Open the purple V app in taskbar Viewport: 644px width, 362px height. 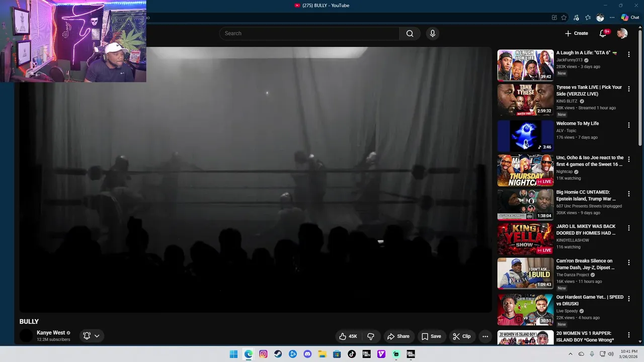click(x=381, y=354)
